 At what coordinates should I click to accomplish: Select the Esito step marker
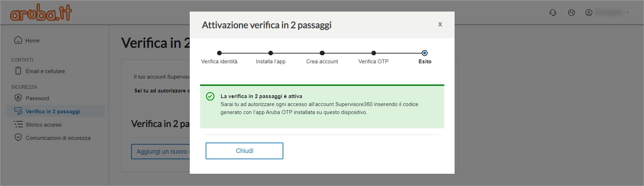tap(424, 53)
